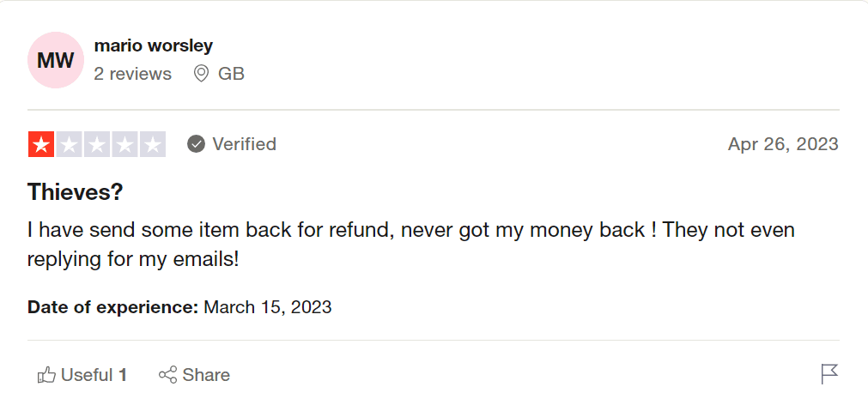Select the Share text button
This screenshot has height=399, width=868.
click(206, 375)
